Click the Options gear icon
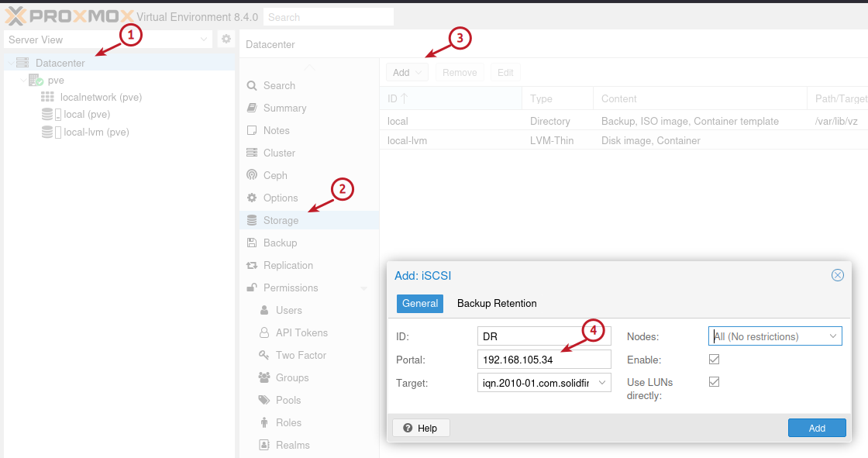The height and width of the screenshot is (458, 868). click(x=252, y=198)
